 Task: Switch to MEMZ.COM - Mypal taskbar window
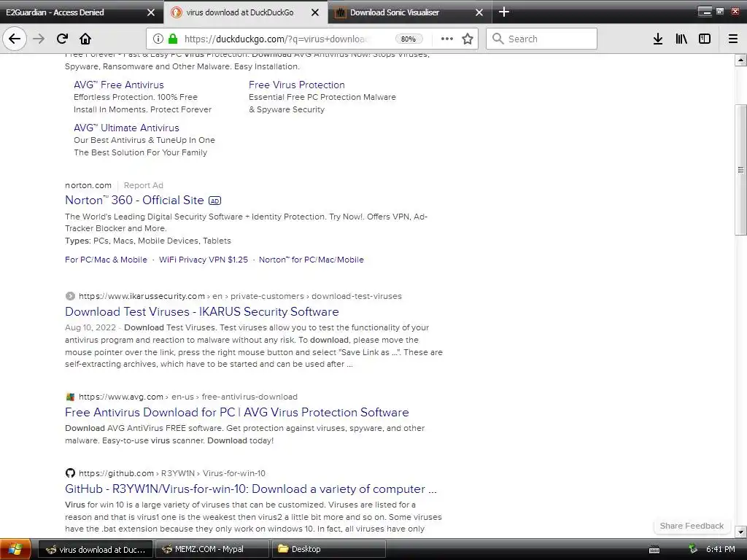[x=212, y=549]
